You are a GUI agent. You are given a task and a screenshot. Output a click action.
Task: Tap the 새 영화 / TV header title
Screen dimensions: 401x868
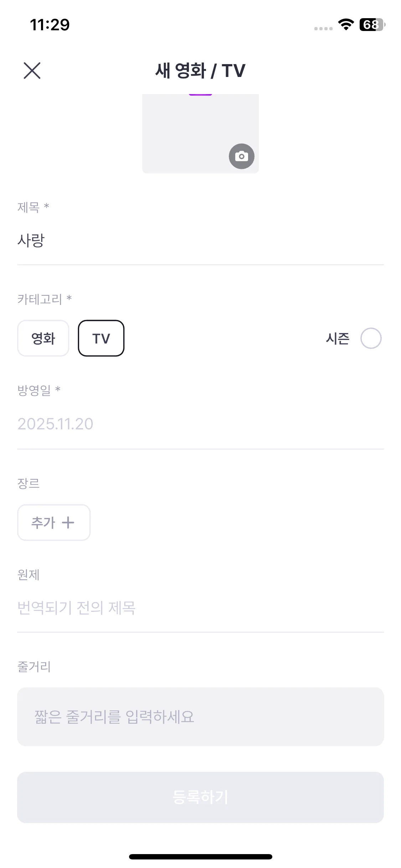(200, 71)
